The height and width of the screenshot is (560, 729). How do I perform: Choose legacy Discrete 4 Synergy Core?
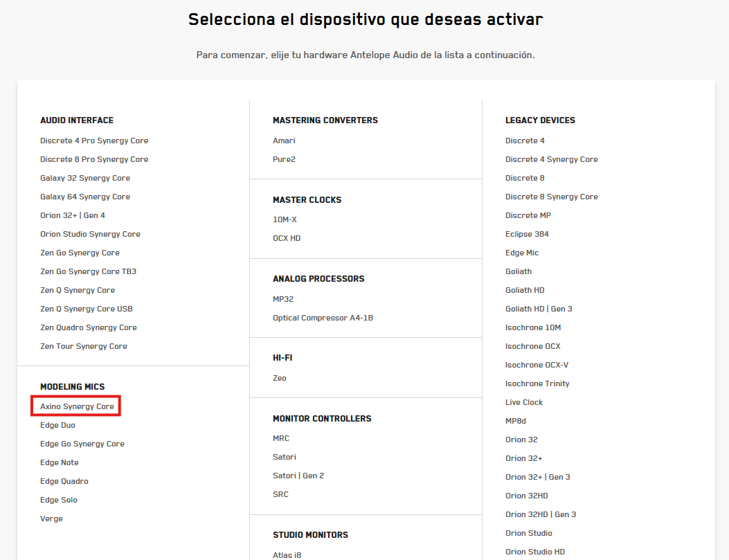[x=551, y=159]
